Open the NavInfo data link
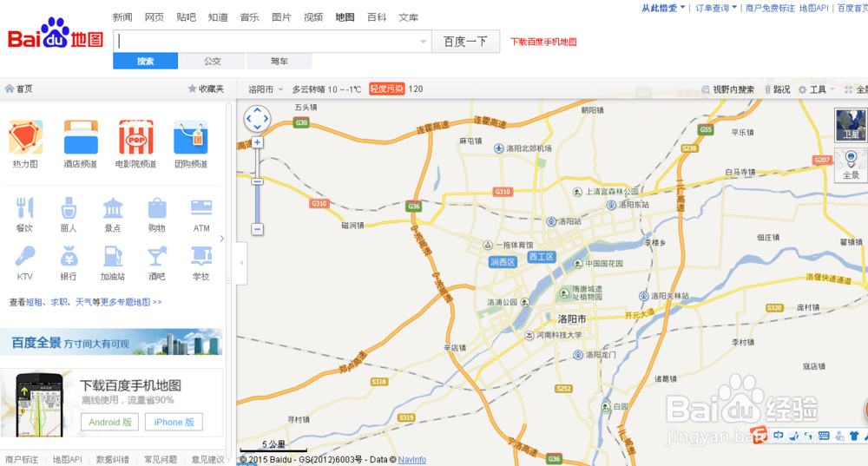This screenshot has width=868, height=466. [411, 459]
